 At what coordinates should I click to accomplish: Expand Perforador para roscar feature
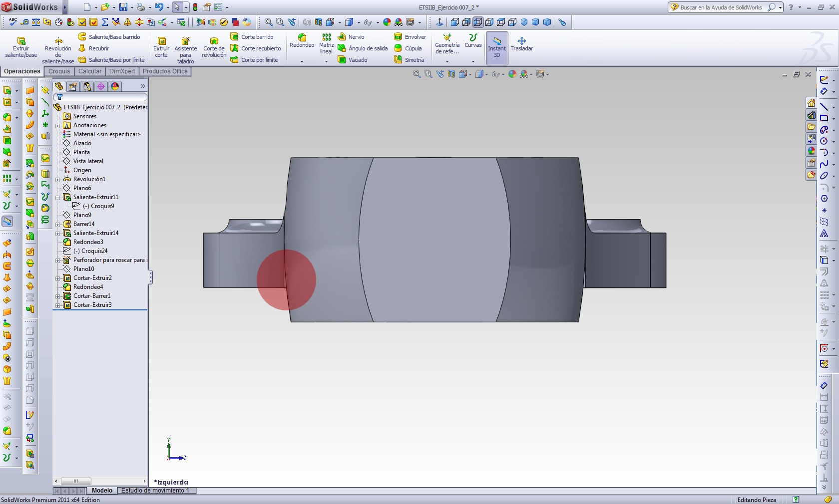[58, 260]
